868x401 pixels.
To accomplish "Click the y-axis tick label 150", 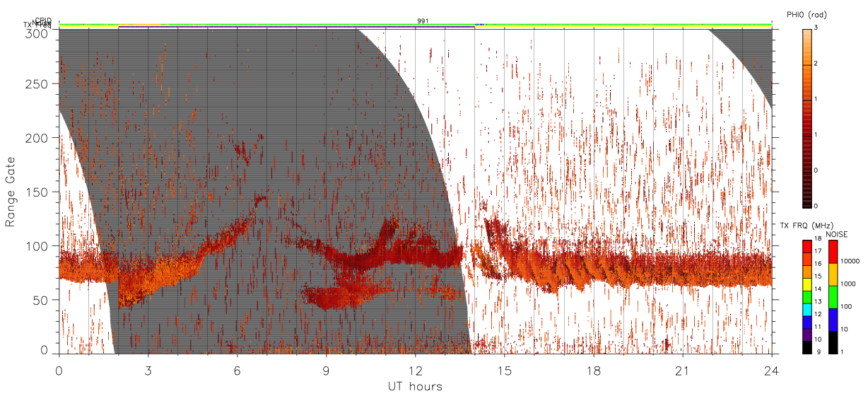I will pos(37,192).
